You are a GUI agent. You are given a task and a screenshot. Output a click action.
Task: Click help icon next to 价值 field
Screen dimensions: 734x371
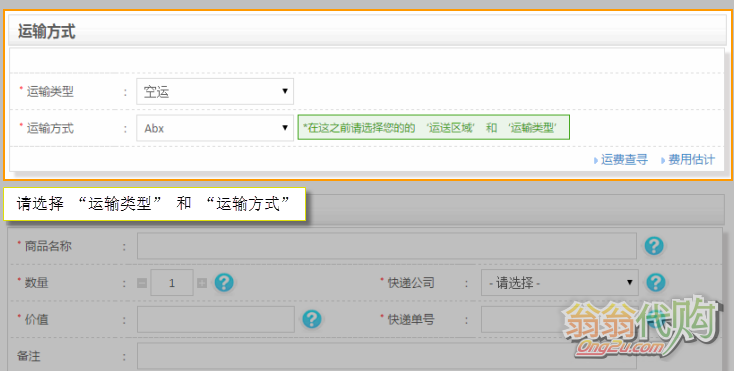coord(312,319)
